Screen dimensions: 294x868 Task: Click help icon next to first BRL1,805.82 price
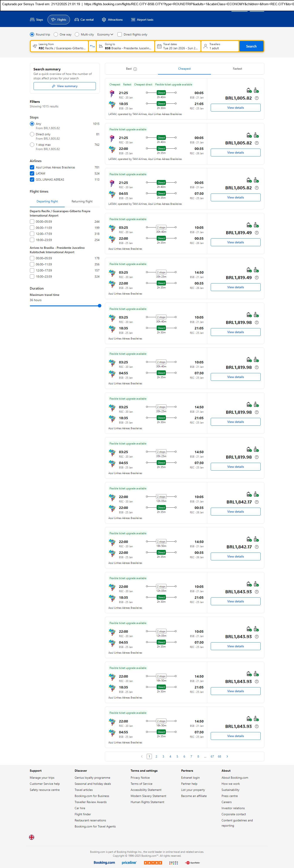click(257, 98)
